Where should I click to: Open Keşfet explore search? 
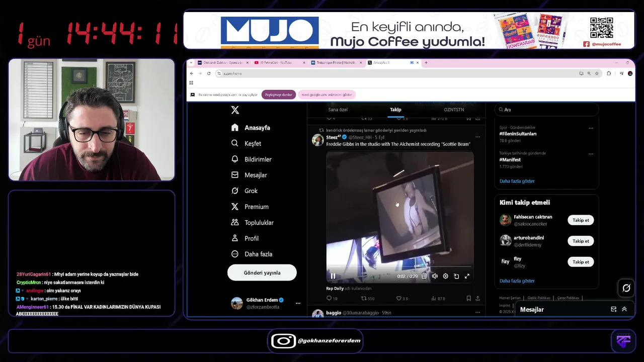pos(246,143)
